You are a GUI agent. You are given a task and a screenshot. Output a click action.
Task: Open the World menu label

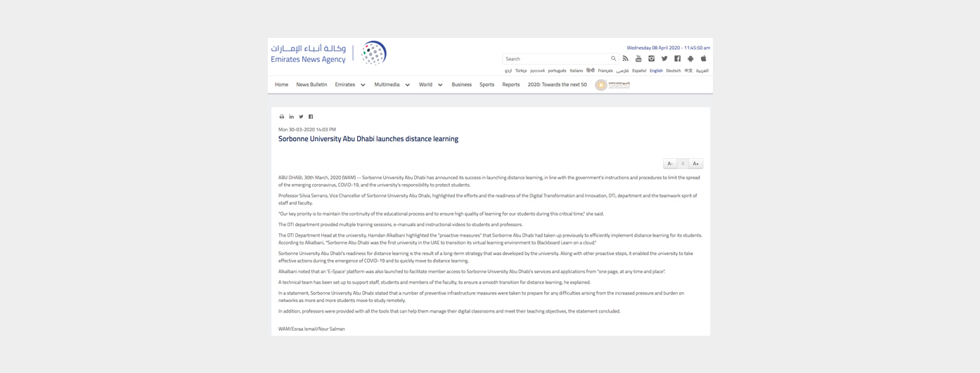(425, 84)
